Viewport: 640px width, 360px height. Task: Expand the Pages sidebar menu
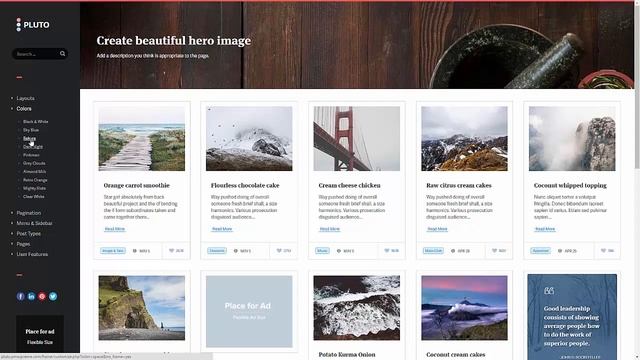point(23,244)
